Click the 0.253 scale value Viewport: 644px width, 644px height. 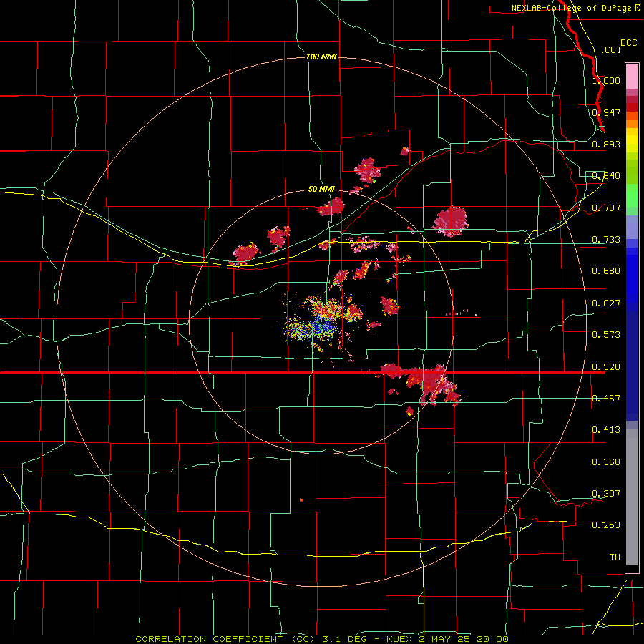(x=606, y=525)
